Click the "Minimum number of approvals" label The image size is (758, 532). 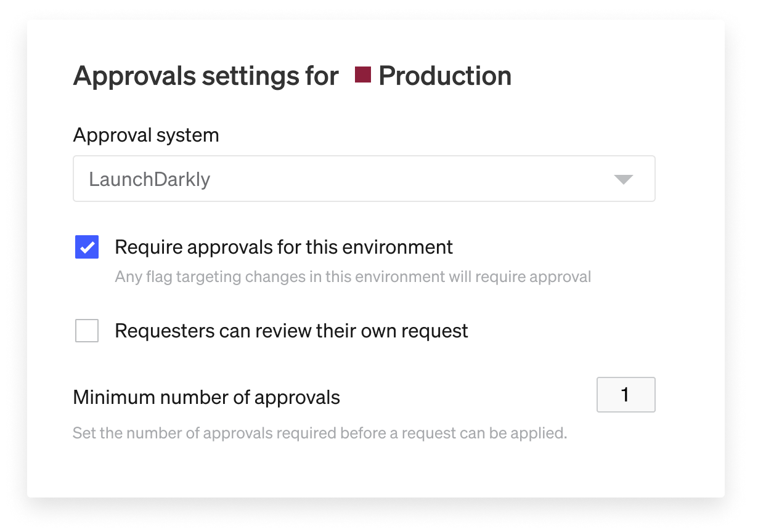pos(206,398)
